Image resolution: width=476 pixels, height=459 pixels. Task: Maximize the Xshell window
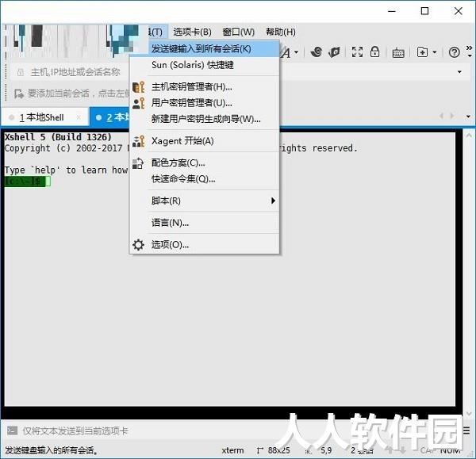point(424,11)
